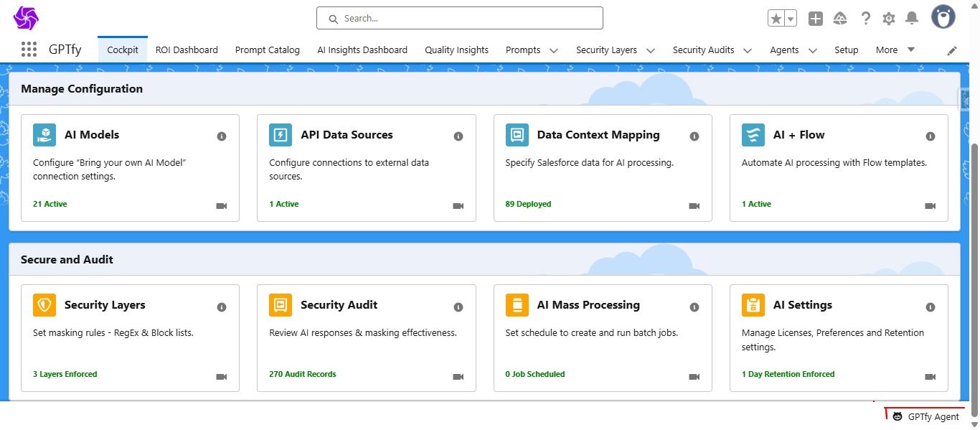Open the Prompt Catalog tab

268,50
